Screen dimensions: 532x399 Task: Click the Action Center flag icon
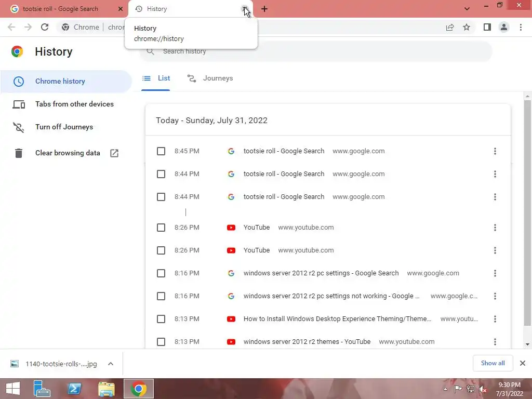(458, 389)
